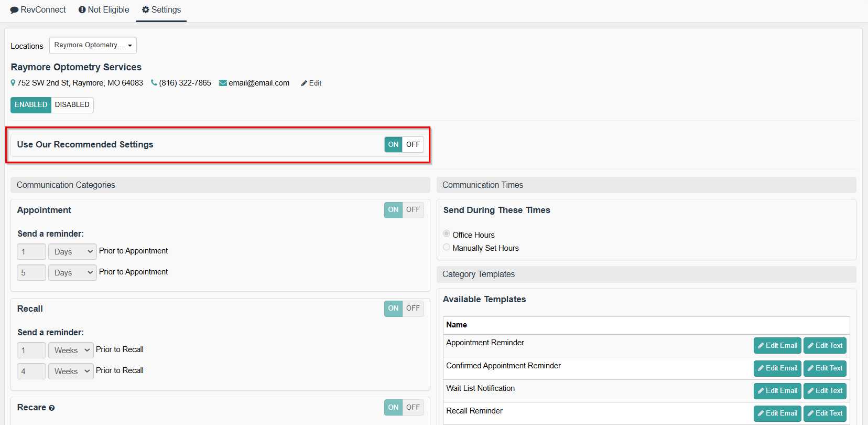This screenshot has height=425, width=868.
Task: Edit email for Appointment Reminder template
Action: coord(777,345)
